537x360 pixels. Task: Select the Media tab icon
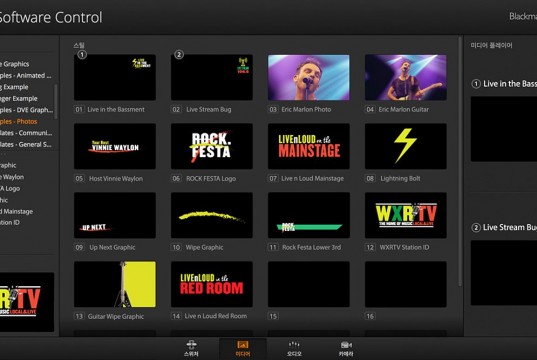point(243,345)
